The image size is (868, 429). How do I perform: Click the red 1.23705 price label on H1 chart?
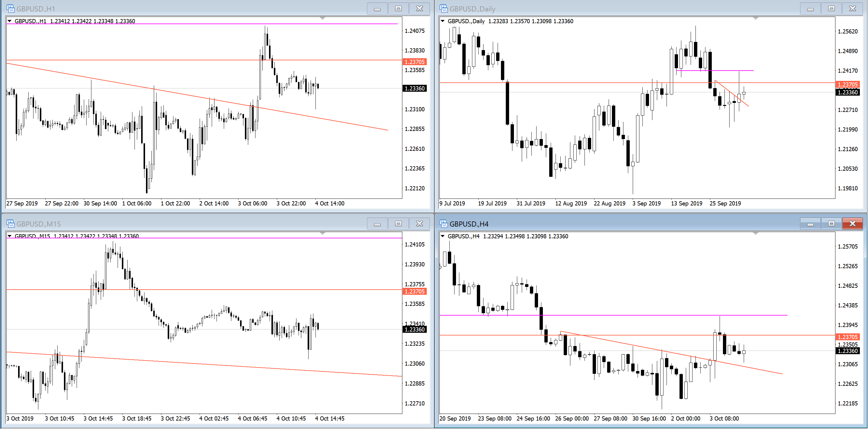click(x=414, y=62)
